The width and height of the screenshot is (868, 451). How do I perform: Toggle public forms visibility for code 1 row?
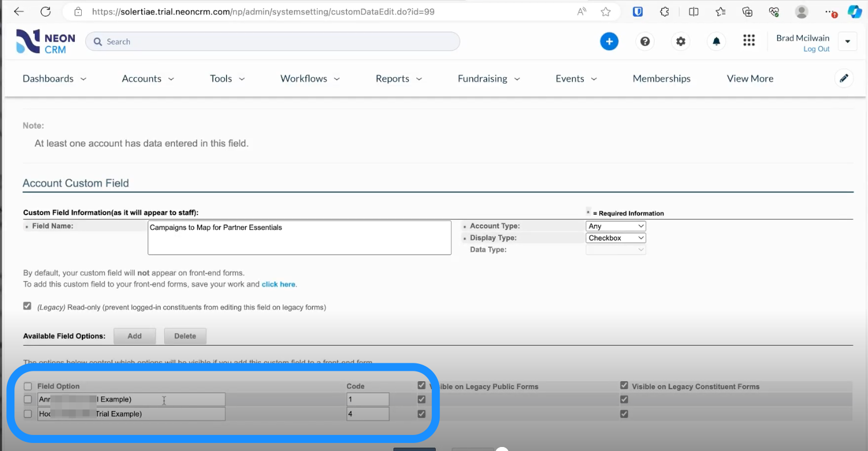(421, 399)
